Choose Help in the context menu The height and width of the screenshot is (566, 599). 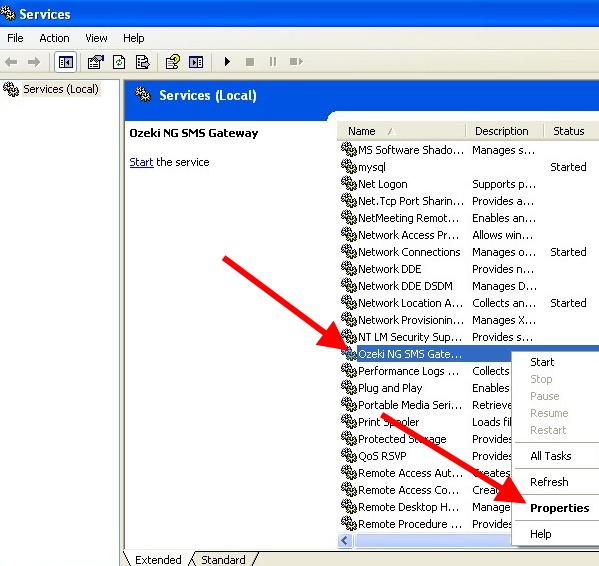click(x=541, y=534)
